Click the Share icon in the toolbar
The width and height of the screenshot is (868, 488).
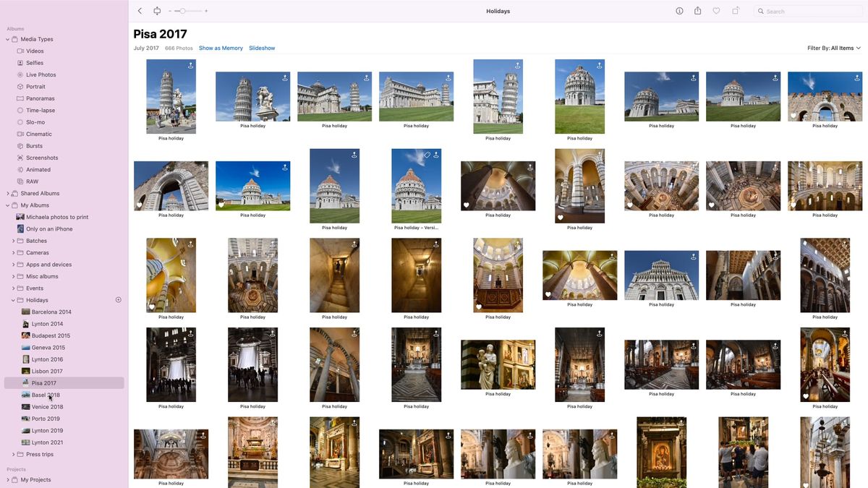pos(697,10)
